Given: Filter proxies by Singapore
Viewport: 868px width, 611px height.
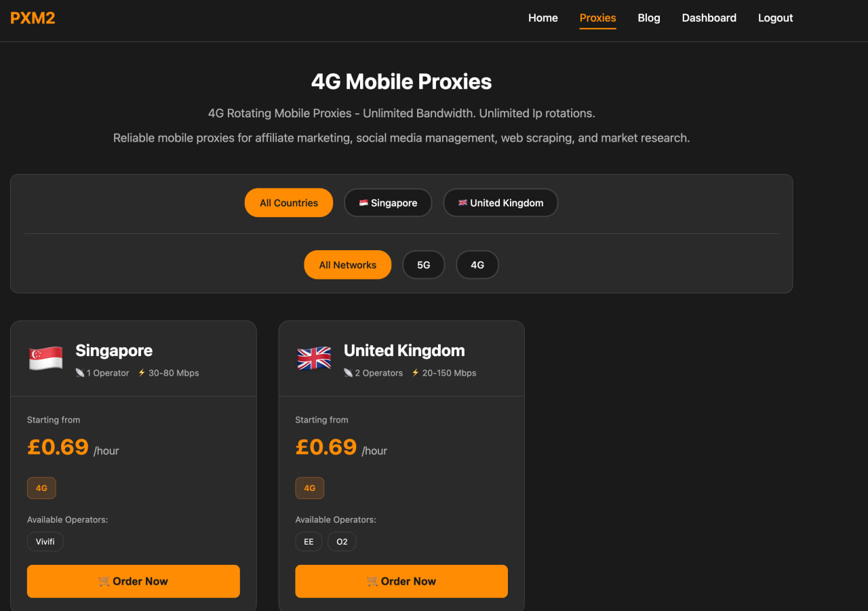Looking at the screenshot, I should tap(388, 203).
